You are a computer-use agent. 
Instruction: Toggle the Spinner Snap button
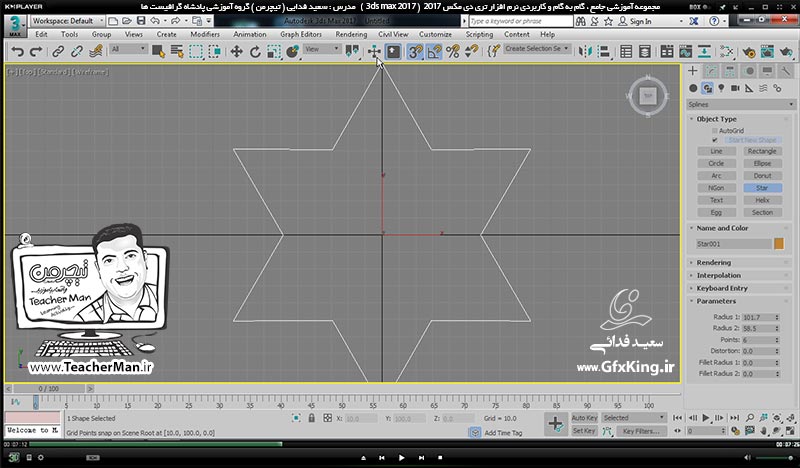pyautogui.click(x=471, y=51)
